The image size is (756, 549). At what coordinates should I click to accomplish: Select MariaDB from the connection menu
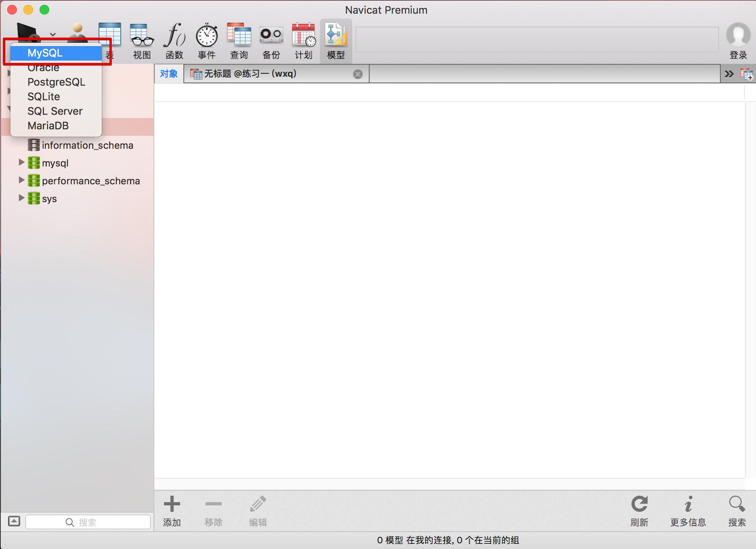[x=56, y=126]
